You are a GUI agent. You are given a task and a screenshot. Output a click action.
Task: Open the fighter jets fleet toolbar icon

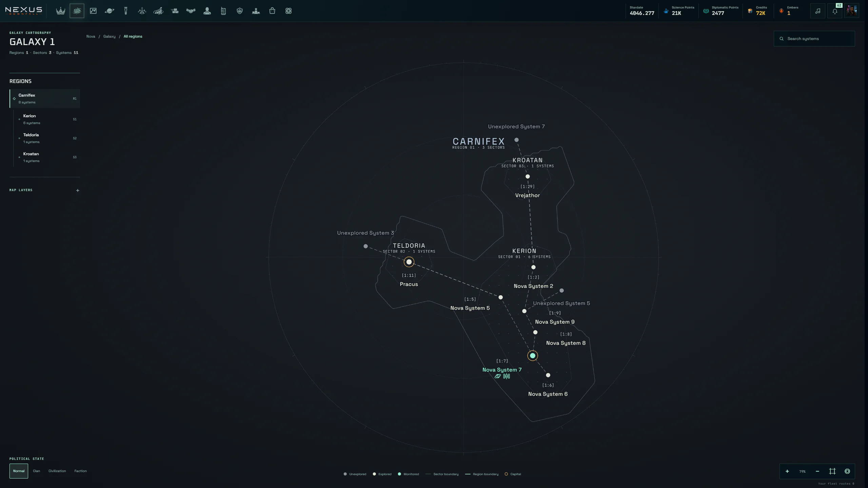tap(142, 11)
